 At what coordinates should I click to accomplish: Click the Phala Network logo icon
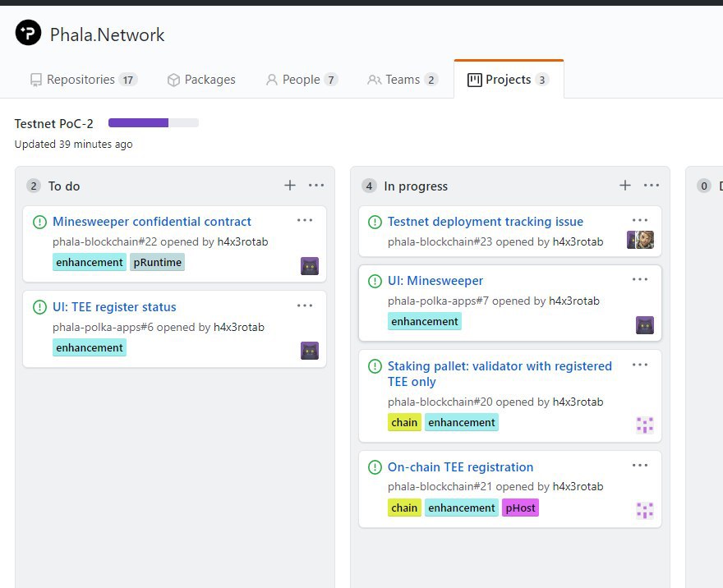click(28, 34)
